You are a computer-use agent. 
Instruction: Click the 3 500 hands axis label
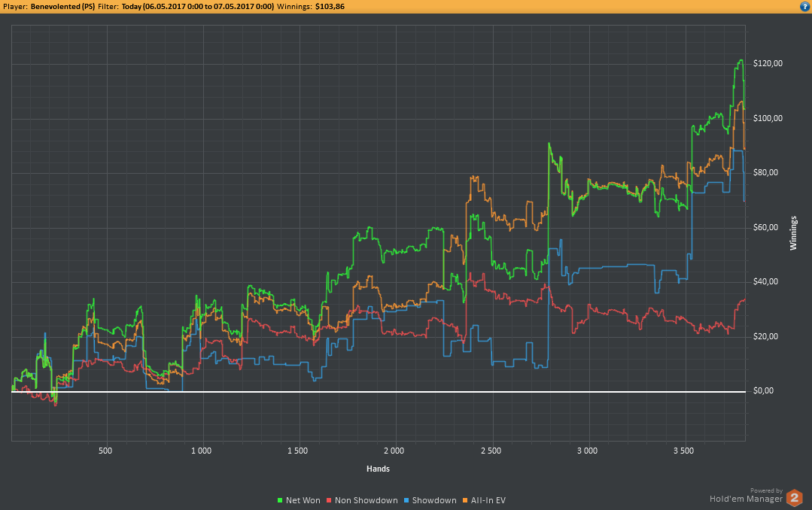tap(683, 451)
